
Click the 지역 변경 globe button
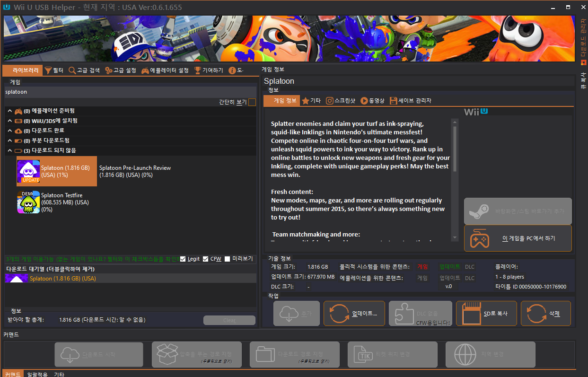click(491, 354)
